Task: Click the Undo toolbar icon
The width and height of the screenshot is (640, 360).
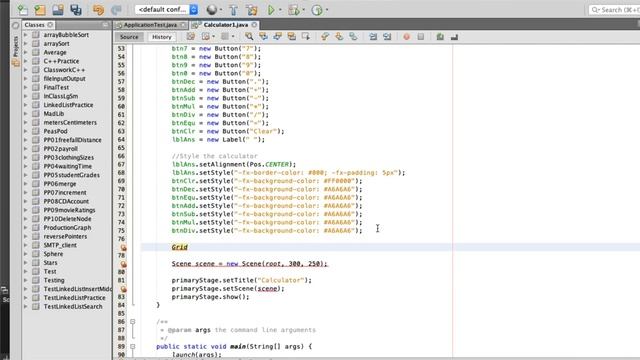Action: click(98, 10)
